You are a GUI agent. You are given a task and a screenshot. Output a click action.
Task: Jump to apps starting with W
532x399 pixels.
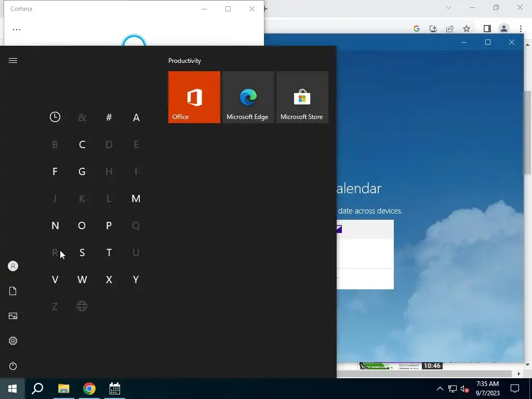[82, 280]
